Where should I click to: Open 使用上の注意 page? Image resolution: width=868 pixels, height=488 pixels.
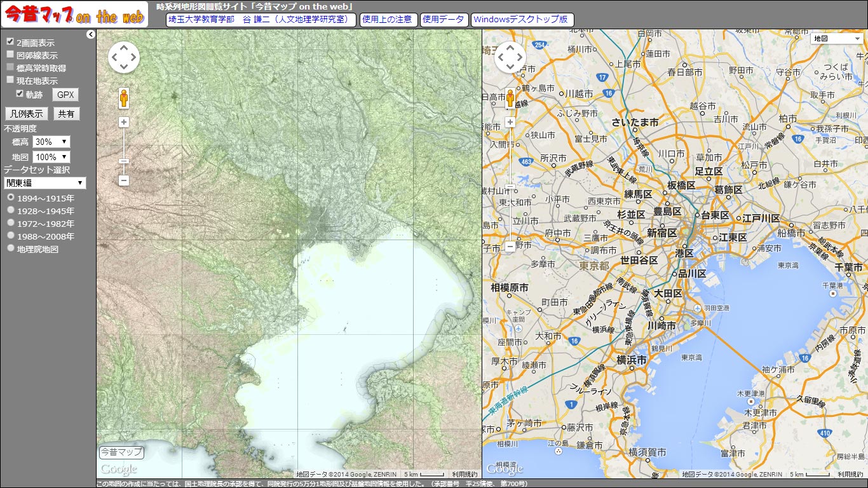point(388,20)
